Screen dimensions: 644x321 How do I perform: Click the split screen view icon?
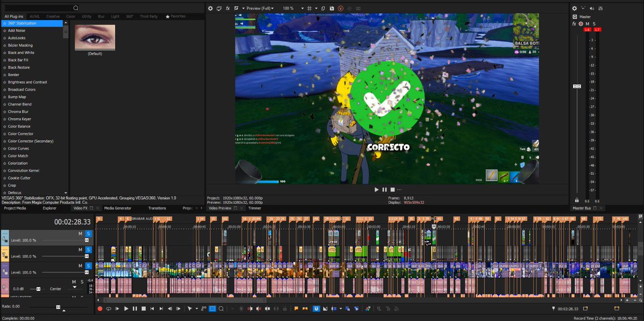(236, 9)
